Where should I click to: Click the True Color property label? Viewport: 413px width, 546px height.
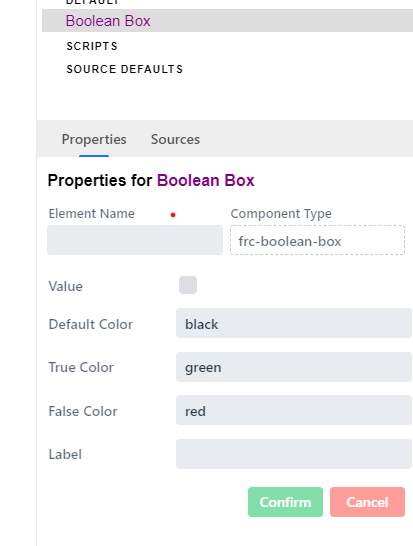pos(81,367)
